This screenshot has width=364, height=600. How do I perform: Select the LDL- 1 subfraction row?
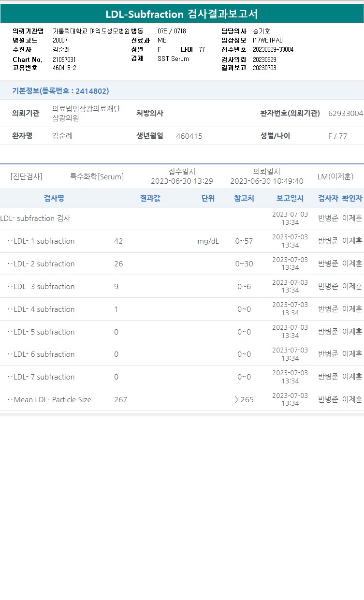(182, 241)
